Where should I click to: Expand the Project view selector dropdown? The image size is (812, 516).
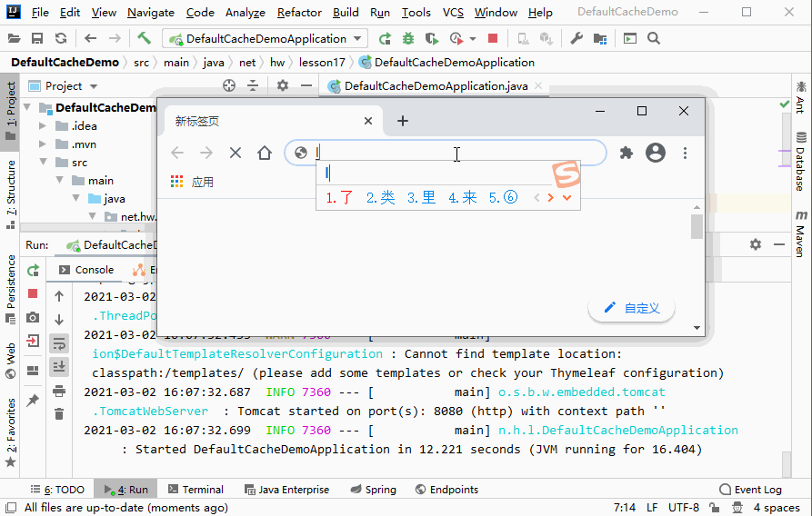coord(94,86)
